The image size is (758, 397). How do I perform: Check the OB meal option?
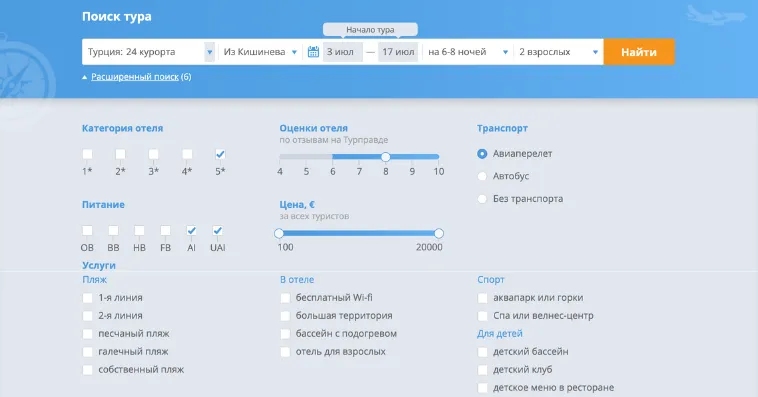(x=87, y=231)
